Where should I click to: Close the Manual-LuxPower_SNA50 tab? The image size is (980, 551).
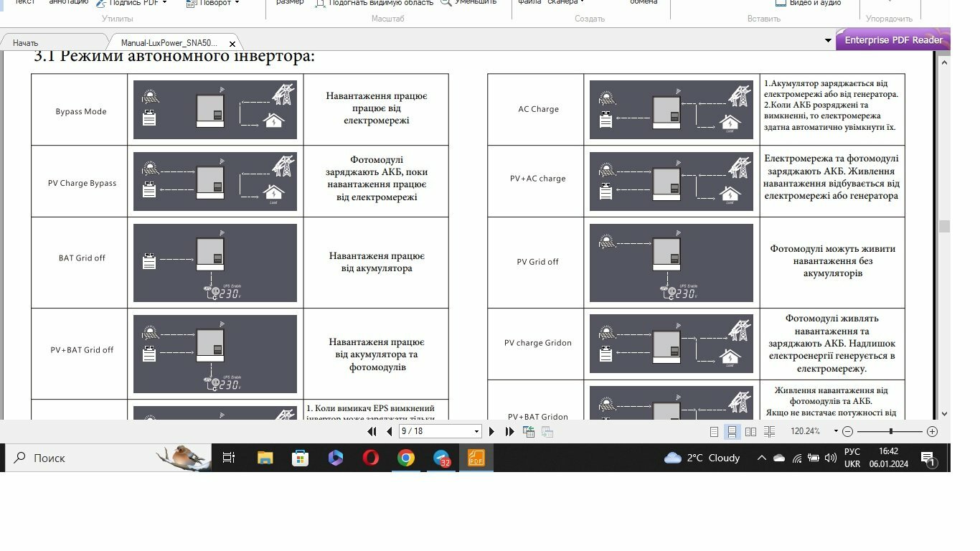(x=232, y=43)
